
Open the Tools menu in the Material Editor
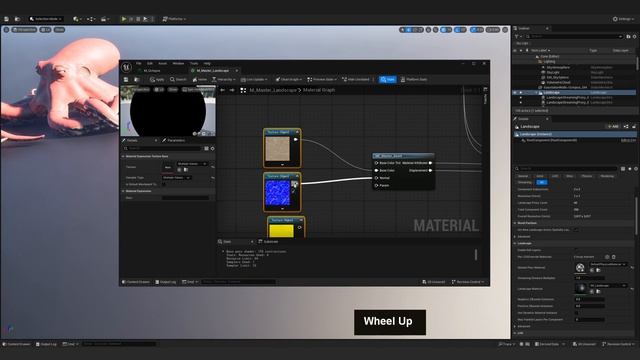pos(194,64)
